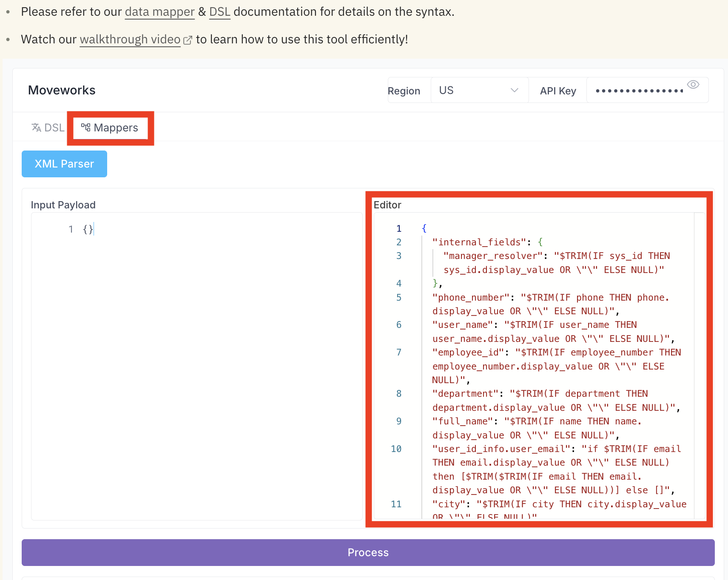Open the data mapper documentation link
Image resolution: width=728 pixels, height=580 pixels.
[x=159, y=12]
